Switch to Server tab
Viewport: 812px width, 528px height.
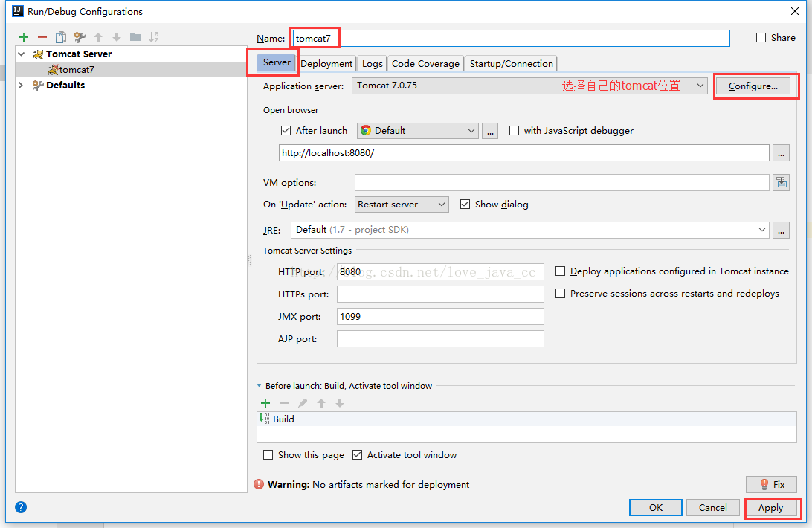[x=277, y=62]
